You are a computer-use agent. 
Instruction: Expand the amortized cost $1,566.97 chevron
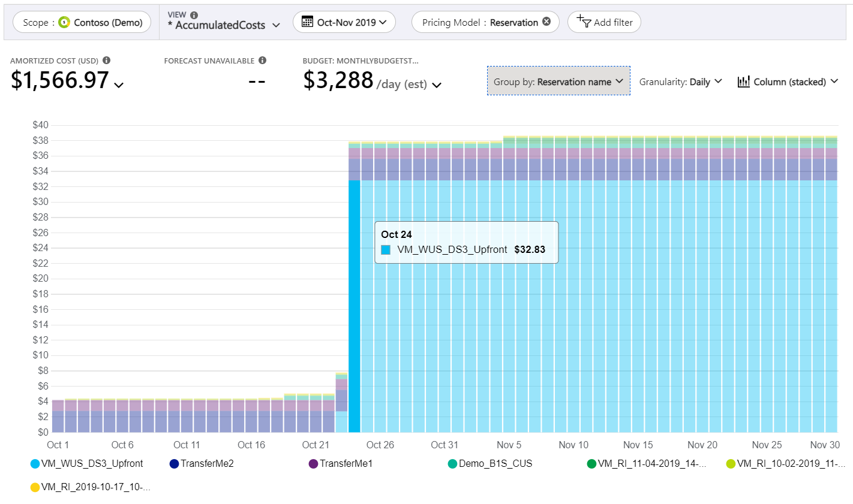coord(119,85)
